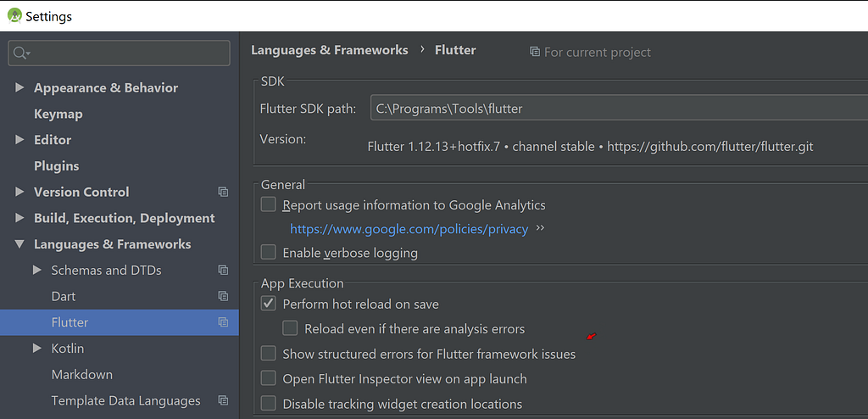868x419 pixels.
Task: Enable Show structured errors for Flutter framework issues
Action: coord(269,354)
